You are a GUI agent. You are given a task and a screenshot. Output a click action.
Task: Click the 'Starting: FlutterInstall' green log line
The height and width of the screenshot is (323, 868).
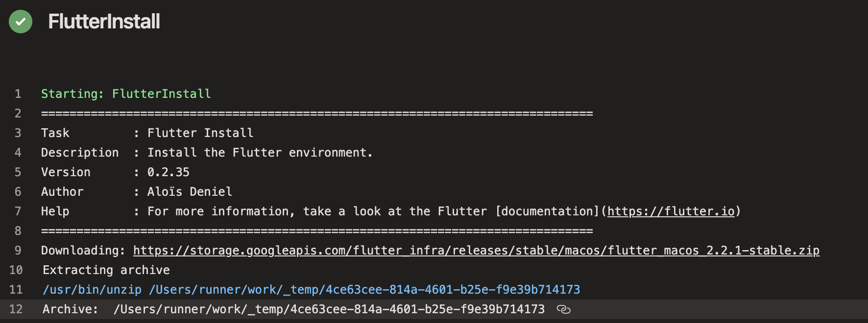126,94
